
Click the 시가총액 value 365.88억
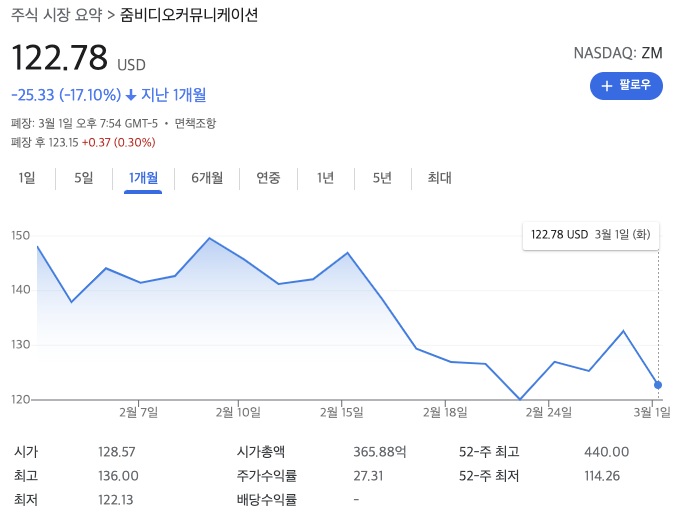(x=380, y=452)
